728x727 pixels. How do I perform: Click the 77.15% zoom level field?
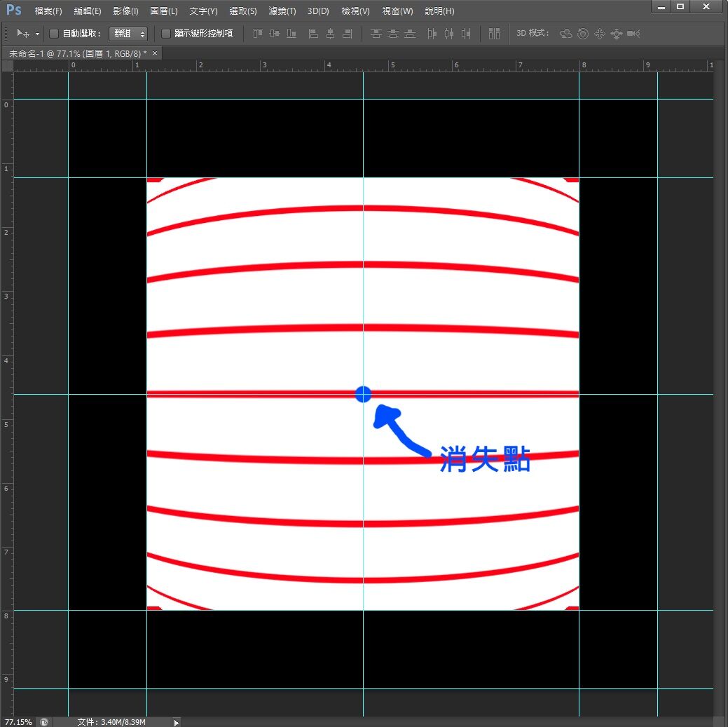[x=18, y=721]
